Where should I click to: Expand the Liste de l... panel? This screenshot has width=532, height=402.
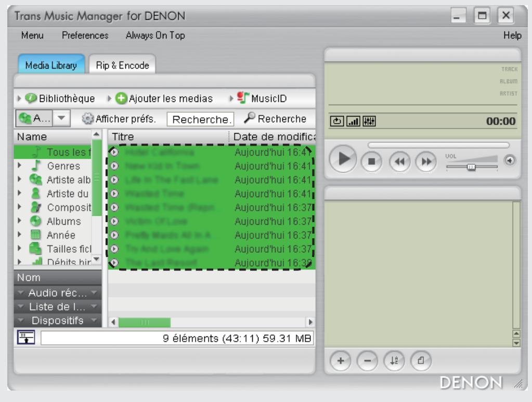tap(57, 306)
